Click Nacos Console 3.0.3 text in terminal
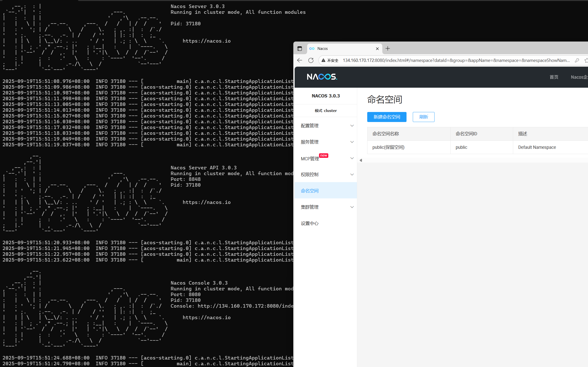This screenshot has width=588, height=367. click(x=199, y=283)
